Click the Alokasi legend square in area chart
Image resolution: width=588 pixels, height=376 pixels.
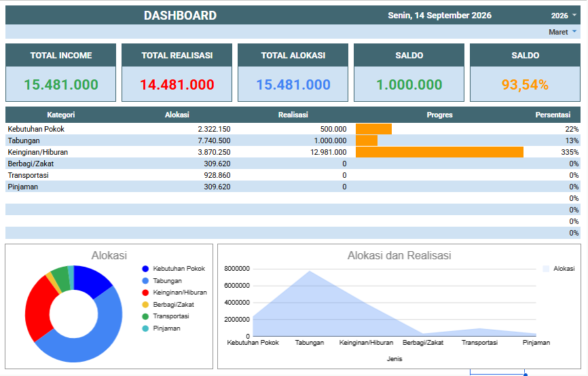point(546,269)
